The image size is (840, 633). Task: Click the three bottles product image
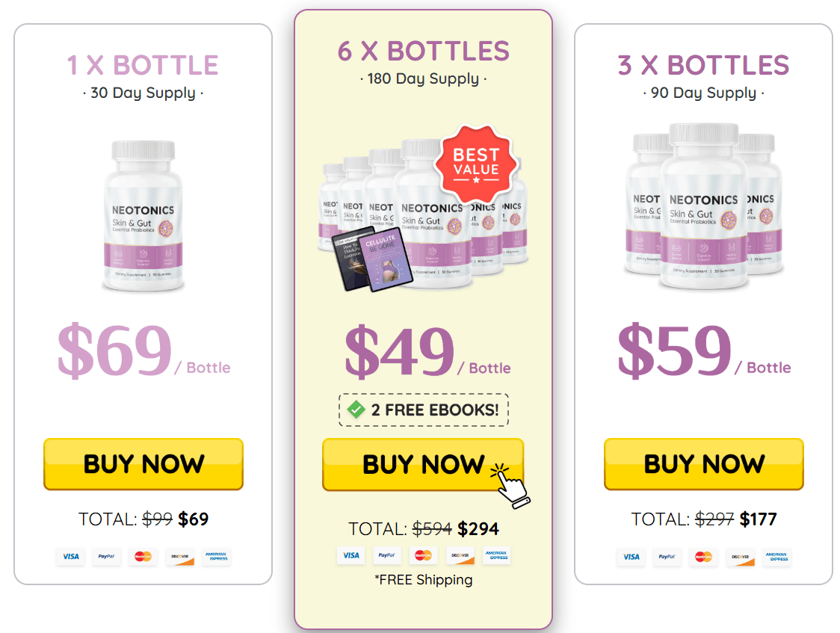(704, 207)
